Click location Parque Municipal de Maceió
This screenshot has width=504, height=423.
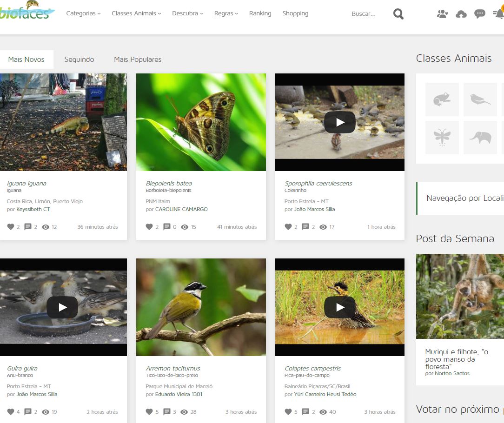coord(179,386)
